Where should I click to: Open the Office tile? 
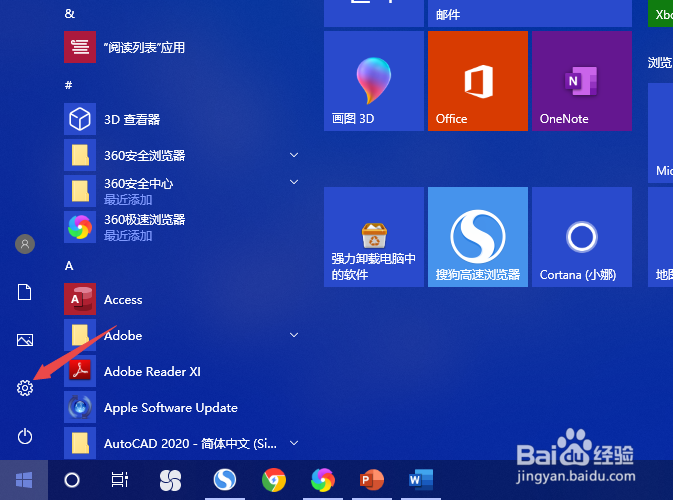[478, 81]
